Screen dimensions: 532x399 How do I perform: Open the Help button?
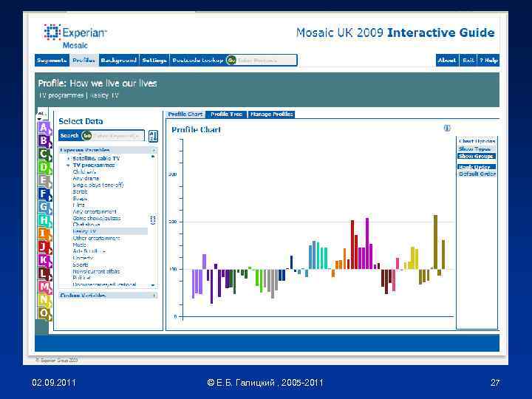click(x=488, y=61)
